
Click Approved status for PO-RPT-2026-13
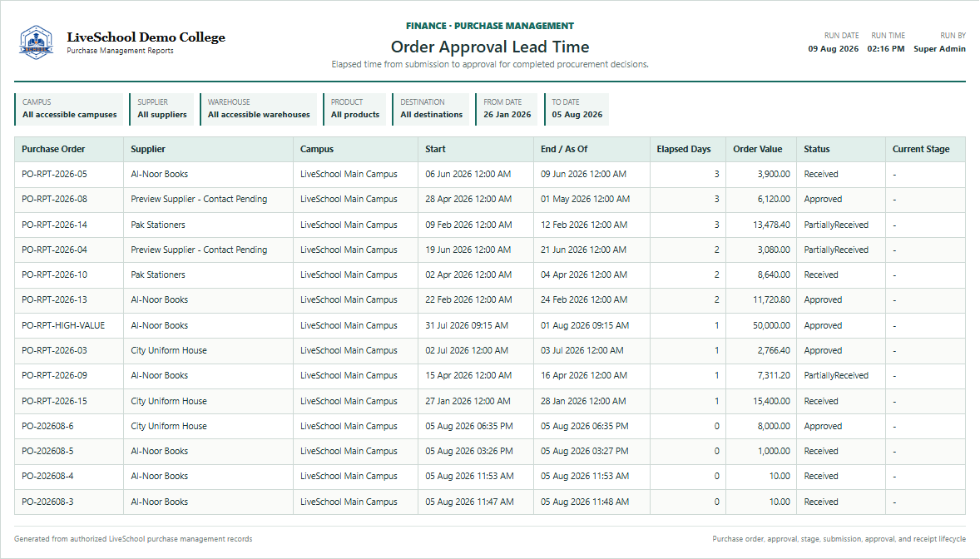[x=823, y=299]
